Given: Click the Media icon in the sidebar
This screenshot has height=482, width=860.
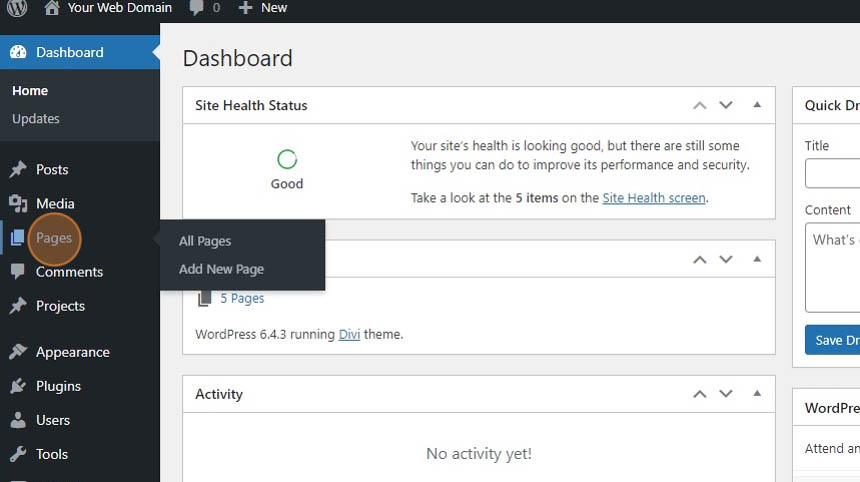Looking at the screenshot, I should [18, 203].
